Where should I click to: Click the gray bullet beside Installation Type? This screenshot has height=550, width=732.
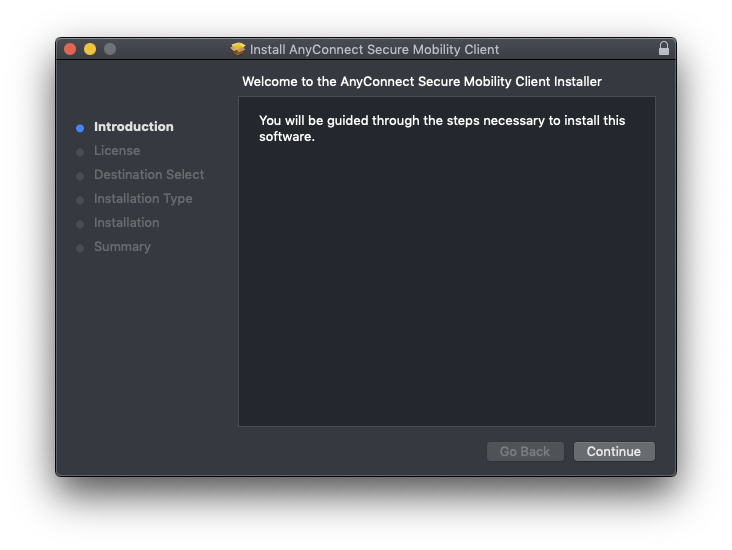(x=80, y=200)
